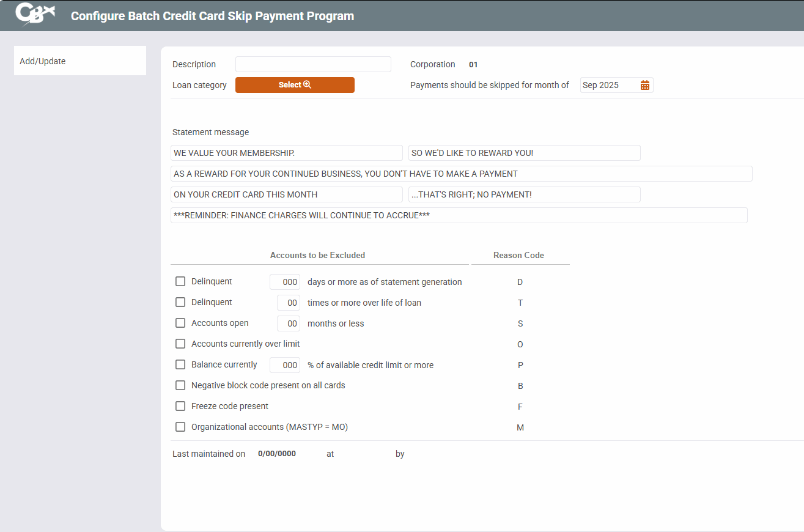804x532 pixels.
Task: Click into the Description text field
Action: [x=312, y=64]
